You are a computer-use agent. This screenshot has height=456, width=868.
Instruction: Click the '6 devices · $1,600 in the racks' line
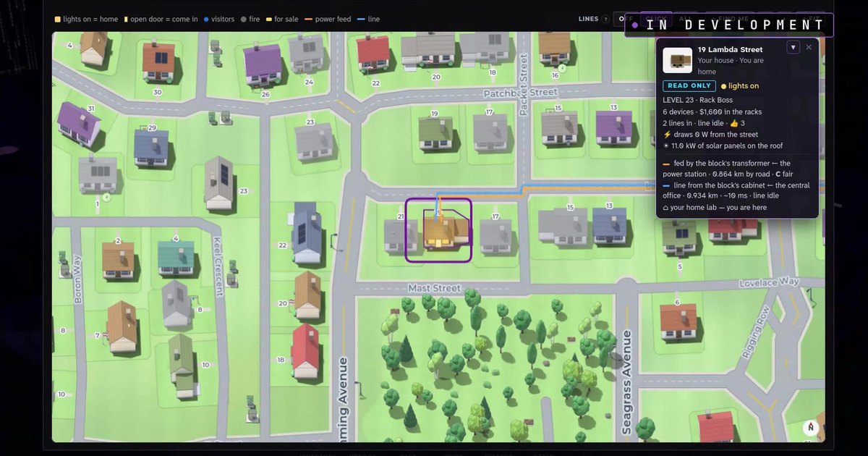pos(712,111)
